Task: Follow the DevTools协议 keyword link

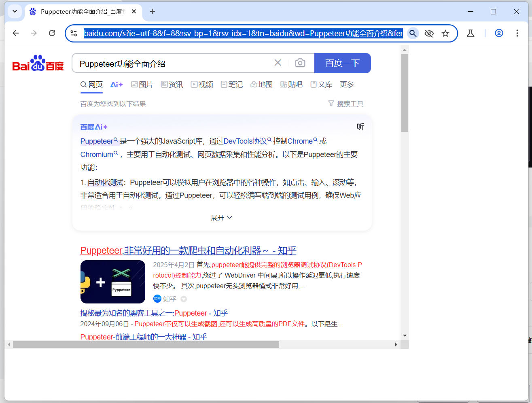Action: (248, 141)
